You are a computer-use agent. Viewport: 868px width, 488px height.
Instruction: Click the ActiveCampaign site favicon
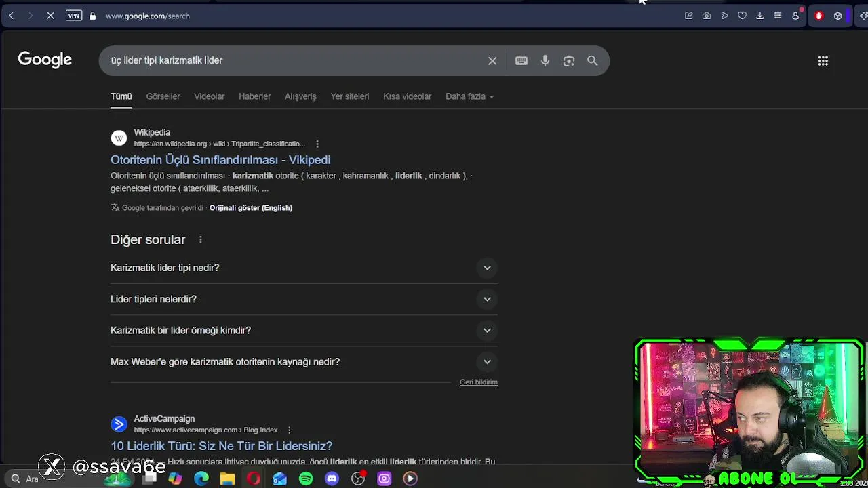119,424
